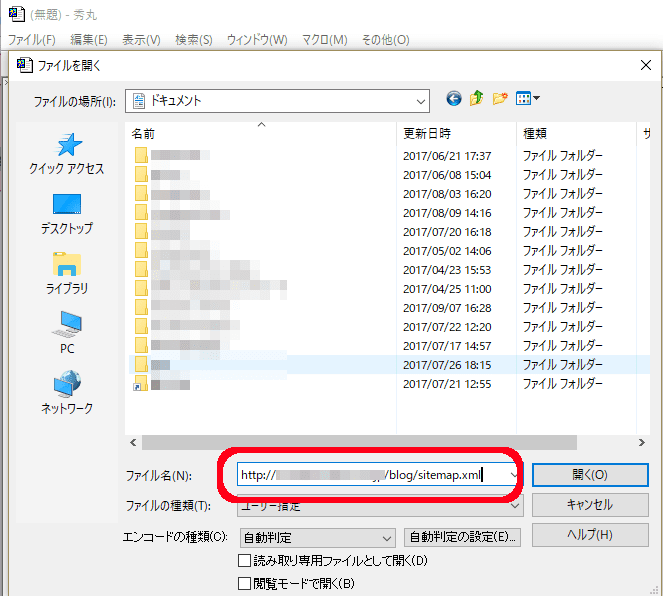The width and height of the screenshot is (663, 596).
Task: Select the Desktop icon in sidebar
Action: coord(67,205)
